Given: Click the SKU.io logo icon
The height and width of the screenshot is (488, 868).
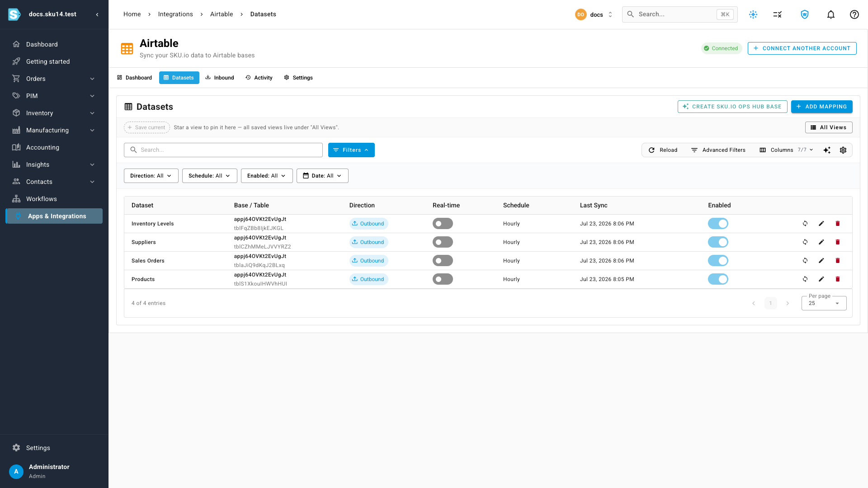Looking at the screenshot, I should (x=14, y=14).
